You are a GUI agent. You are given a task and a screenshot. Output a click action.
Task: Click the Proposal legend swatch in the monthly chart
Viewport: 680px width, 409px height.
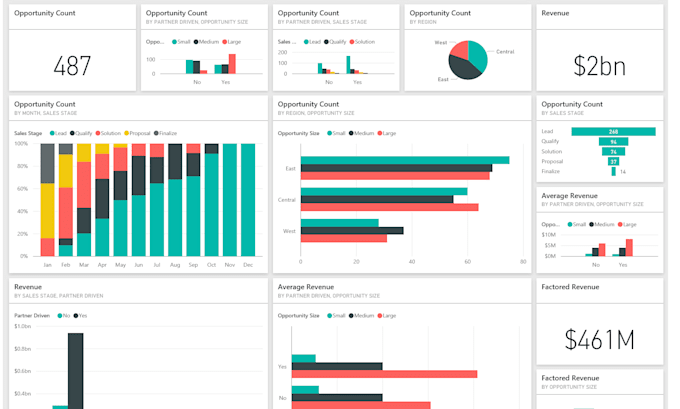pyautogui.click(x=127, y=133)
